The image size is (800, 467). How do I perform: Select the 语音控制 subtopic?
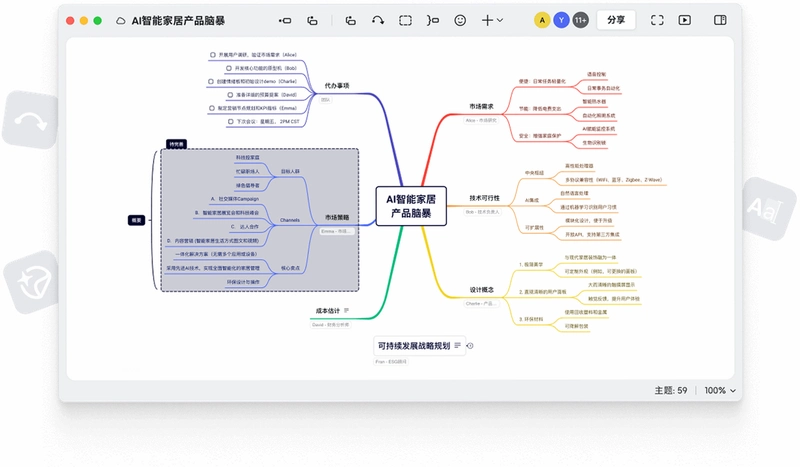pos(596,75)
